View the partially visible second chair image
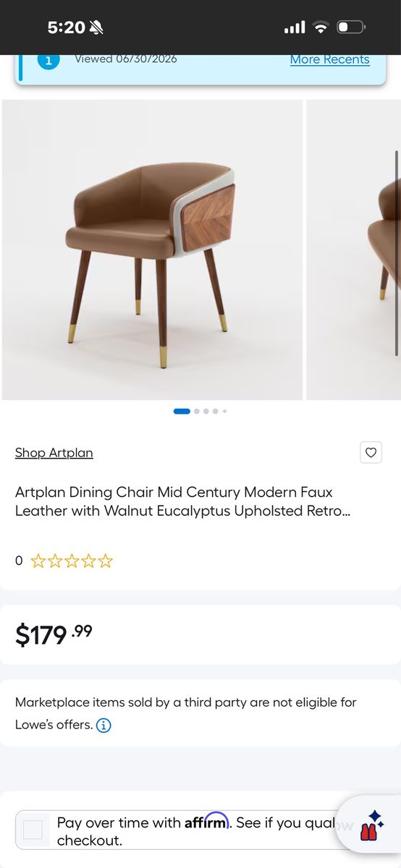Viewport: 401px width, 868px height. [x=353, y=250]
